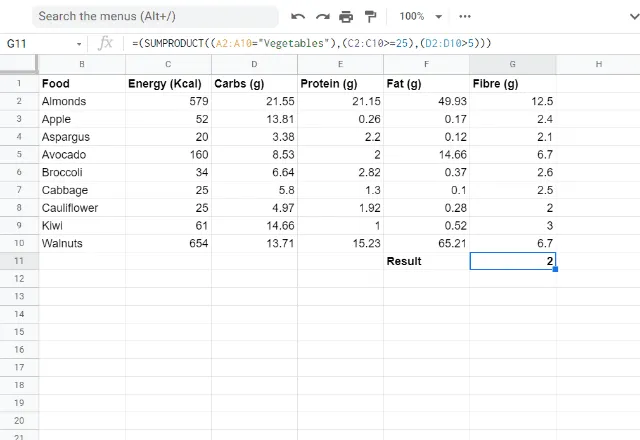Select the Almonds energy value 579

click(168, 101)
